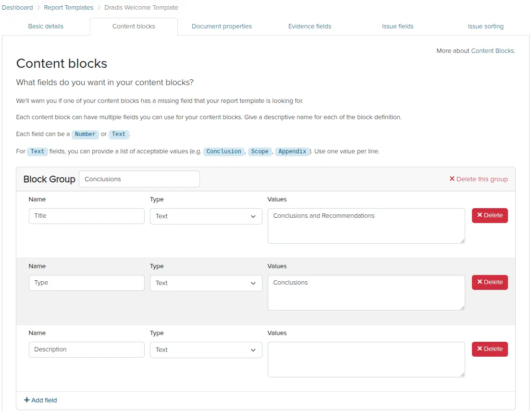Viewport: 532px width, 411px height.
Task: Focus the Title name input
Action: pos(87,216)
